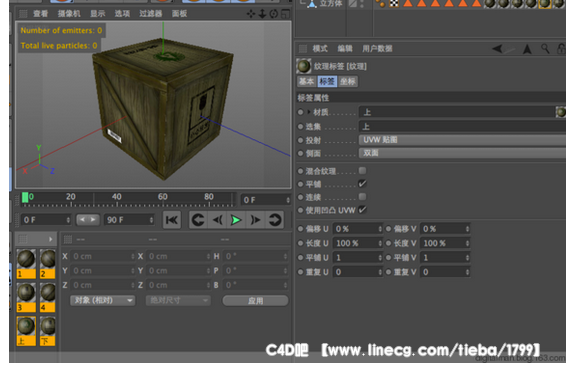Go to the previous keyframe icon
The image size is (566, 367).
point(198,220)
